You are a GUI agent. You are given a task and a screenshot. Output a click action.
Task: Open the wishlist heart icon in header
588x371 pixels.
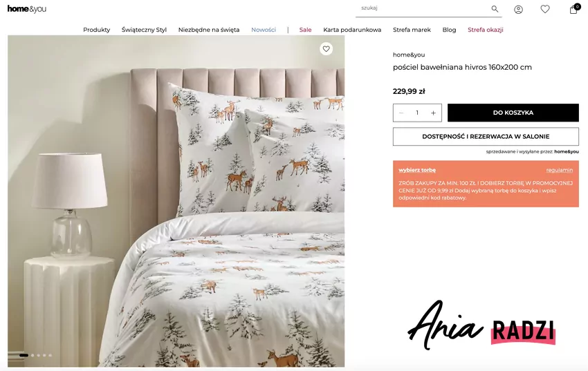pos(545,9)
